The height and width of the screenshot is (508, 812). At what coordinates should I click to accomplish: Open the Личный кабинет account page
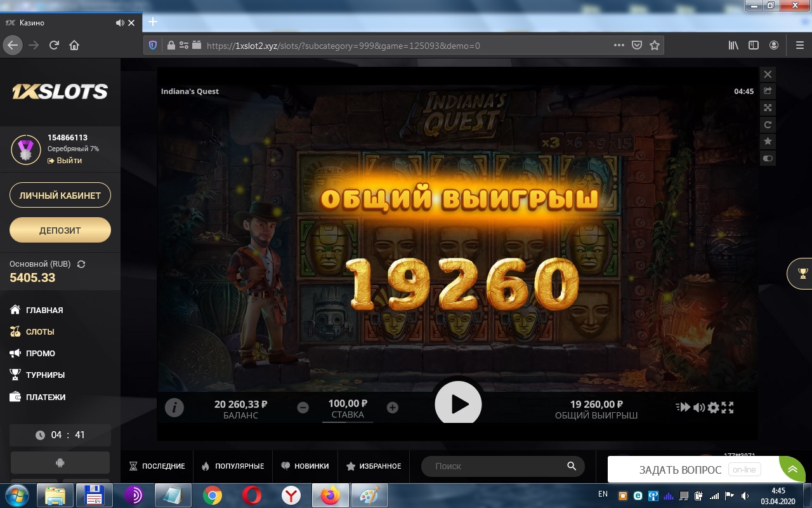60,196
